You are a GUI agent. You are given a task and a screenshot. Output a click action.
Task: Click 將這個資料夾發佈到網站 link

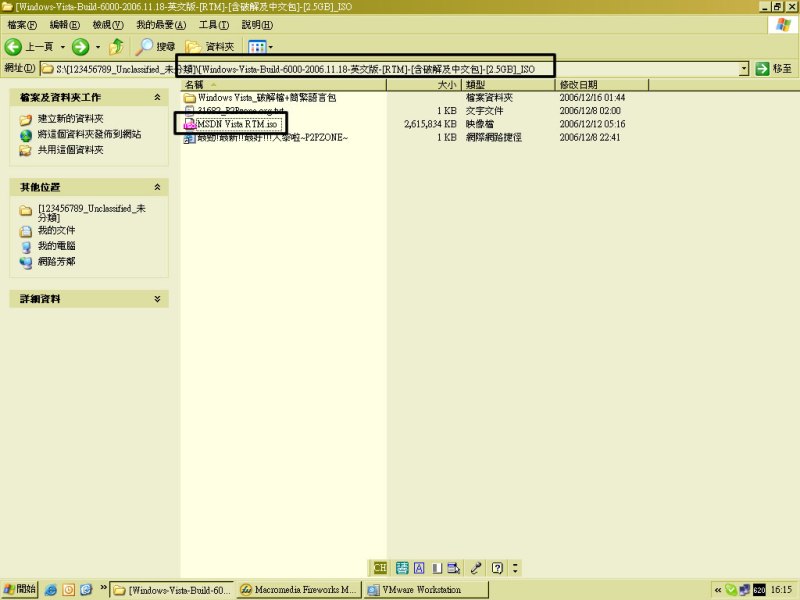[x=89, y=134]
